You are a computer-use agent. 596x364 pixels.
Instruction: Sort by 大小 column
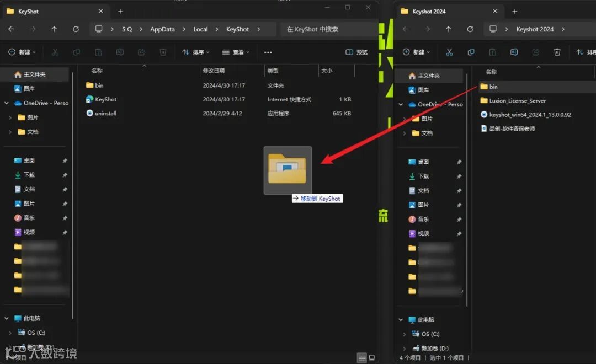point(327,71)
